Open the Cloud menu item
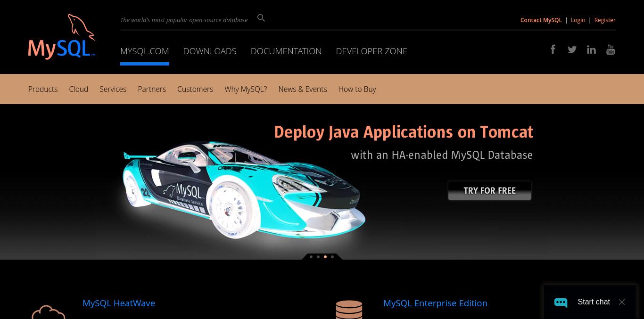The width and height of the screenshot is (644, 319). coord(79,89)
